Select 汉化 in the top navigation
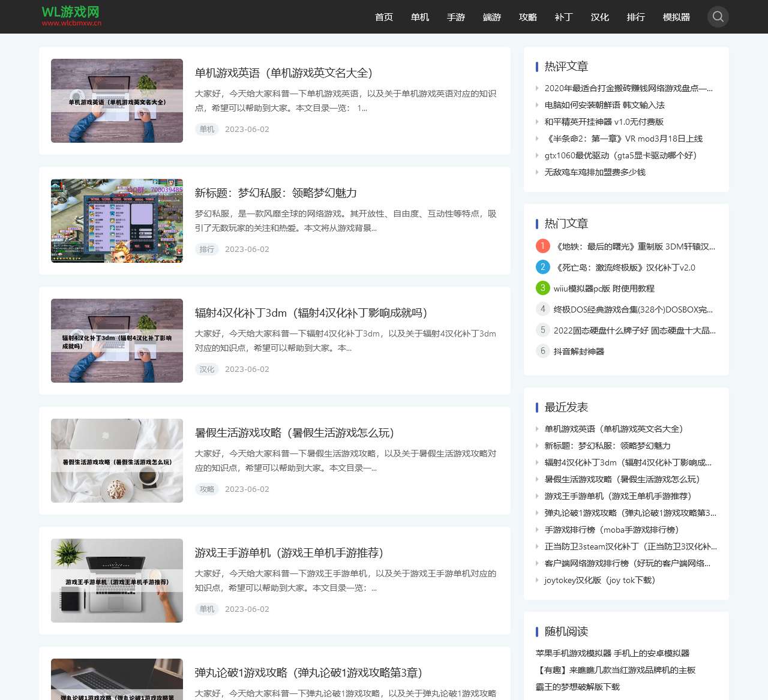 (x=599, y=17)
